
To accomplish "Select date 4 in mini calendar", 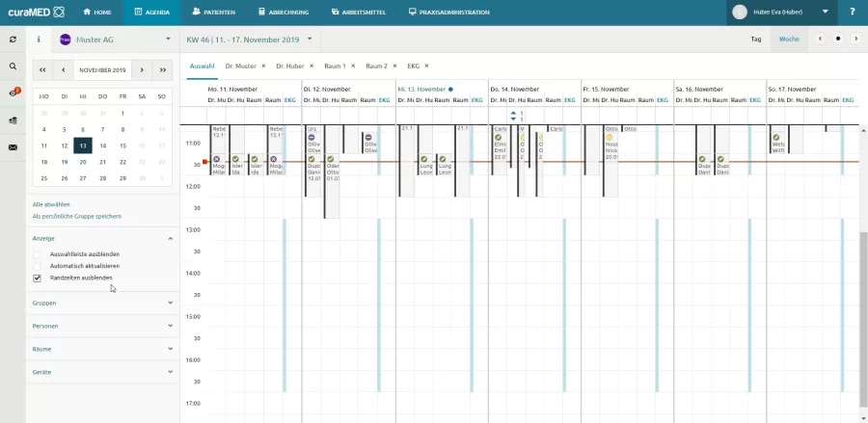I will 44,129.
